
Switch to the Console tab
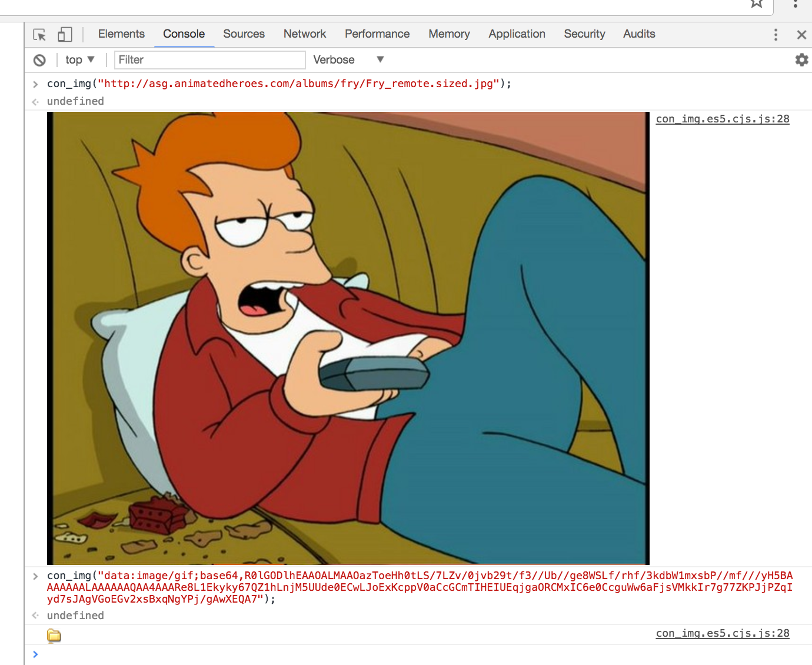(x=184, y=34)
